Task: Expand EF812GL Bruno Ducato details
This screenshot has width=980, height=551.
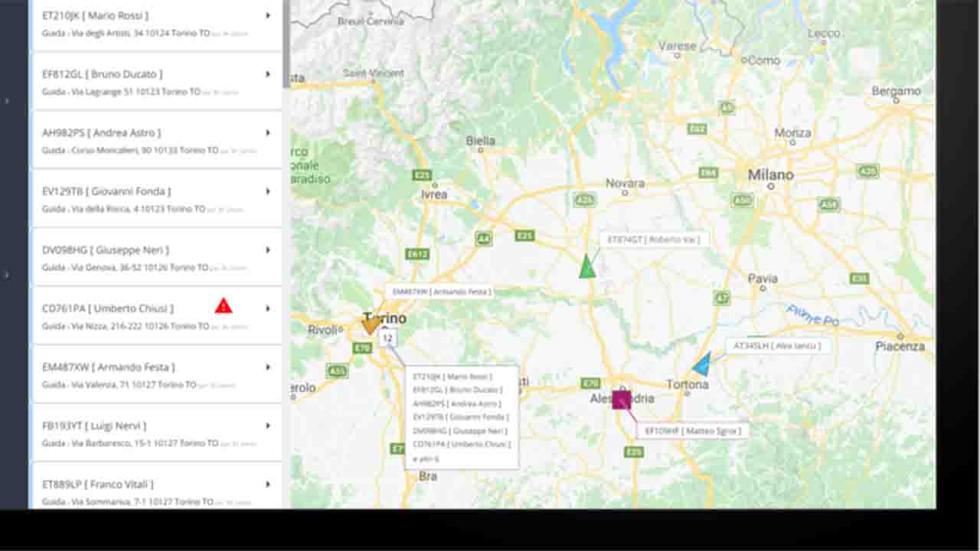Action: 267,73
